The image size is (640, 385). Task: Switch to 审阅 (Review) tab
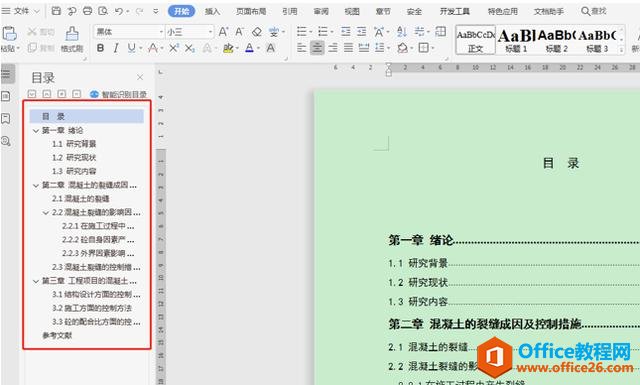[321, 11]
